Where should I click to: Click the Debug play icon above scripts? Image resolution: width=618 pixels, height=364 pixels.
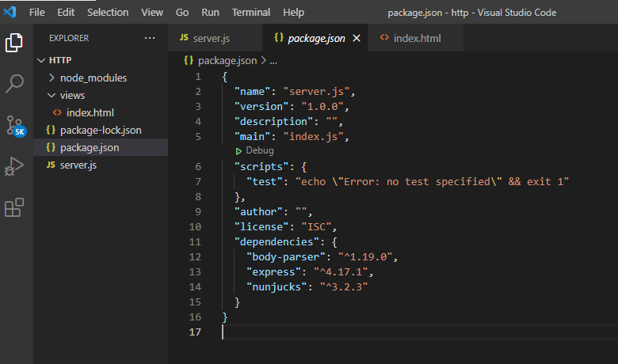pyautogui.click(x=238, y=151)
